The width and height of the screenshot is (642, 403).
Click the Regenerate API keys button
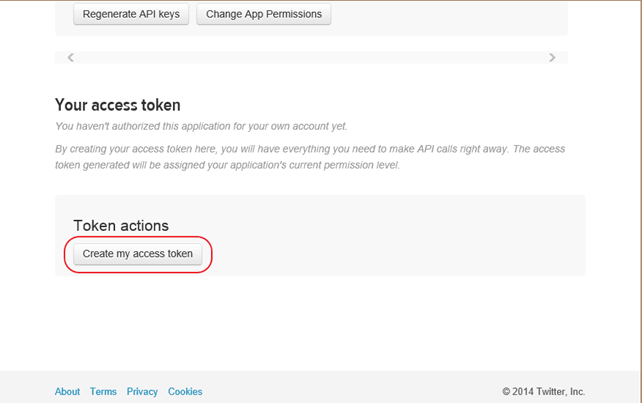[131, 15]
